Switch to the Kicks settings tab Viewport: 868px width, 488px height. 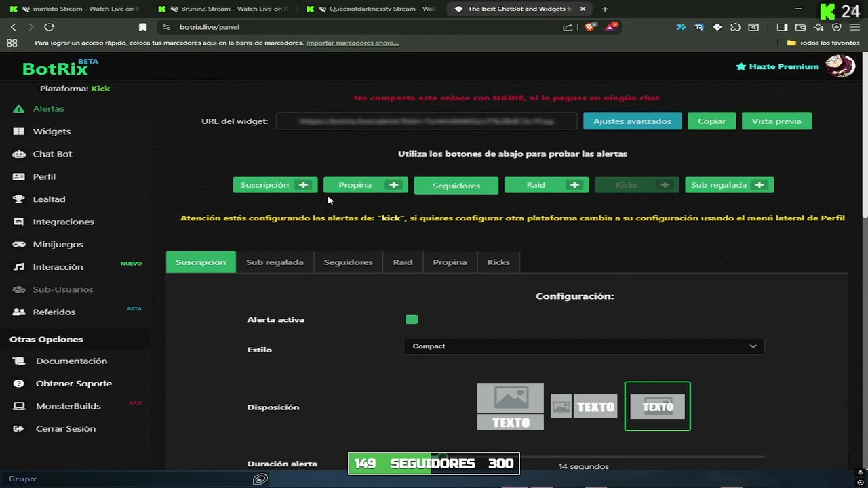(498, 262)
